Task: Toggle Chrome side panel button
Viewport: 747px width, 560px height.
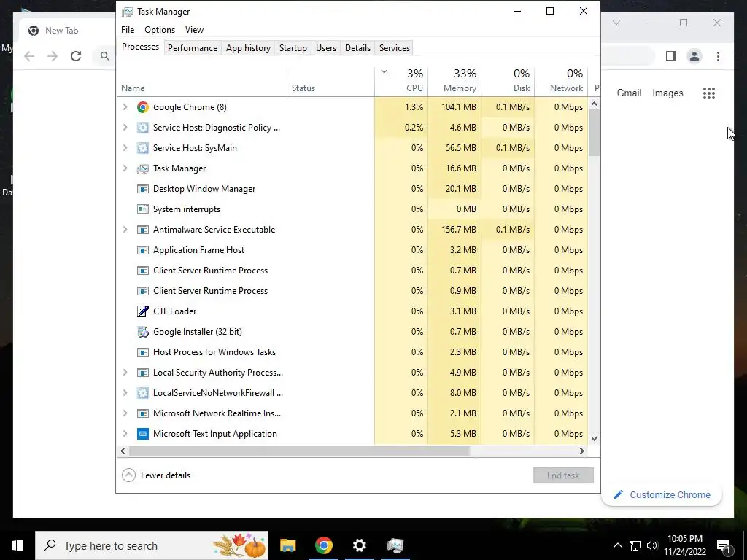Action: pyautogui.click(x=671, y=57)
